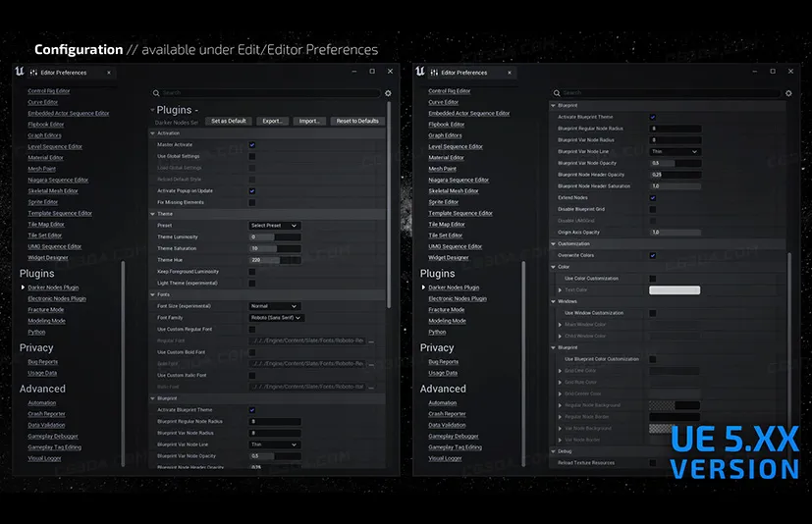Enable Keep Foreground Luminosity checkbox
The height and width of the screenshot is (524, 812).
tap(251, 272)
